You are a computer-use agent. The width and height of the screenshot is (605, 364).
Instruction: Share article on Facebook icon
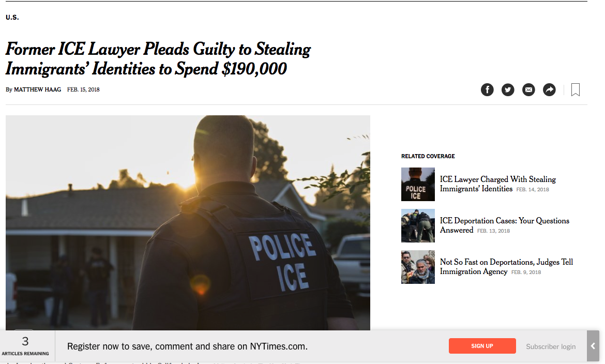click(x=487, y=89)
